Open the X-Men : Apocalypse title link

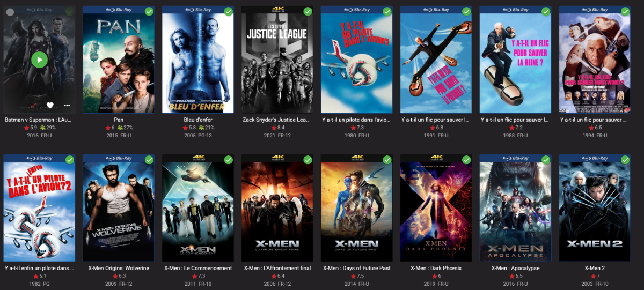click(516, 268)
